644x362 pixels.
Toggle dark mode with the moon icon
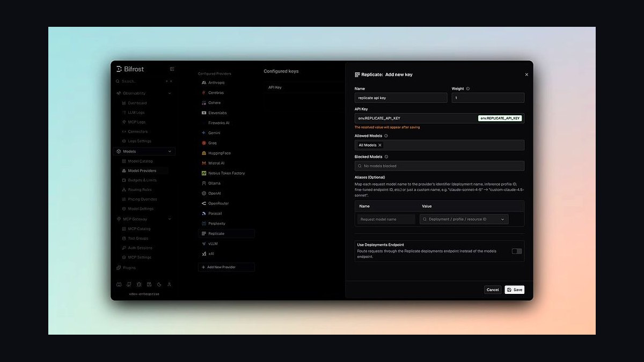coord(159,285)
